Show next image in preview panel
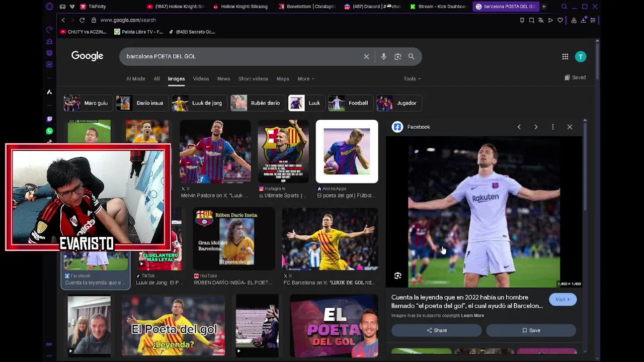This screenshot has width=644, height=362. pyautogui.click(x=536, y=127)
